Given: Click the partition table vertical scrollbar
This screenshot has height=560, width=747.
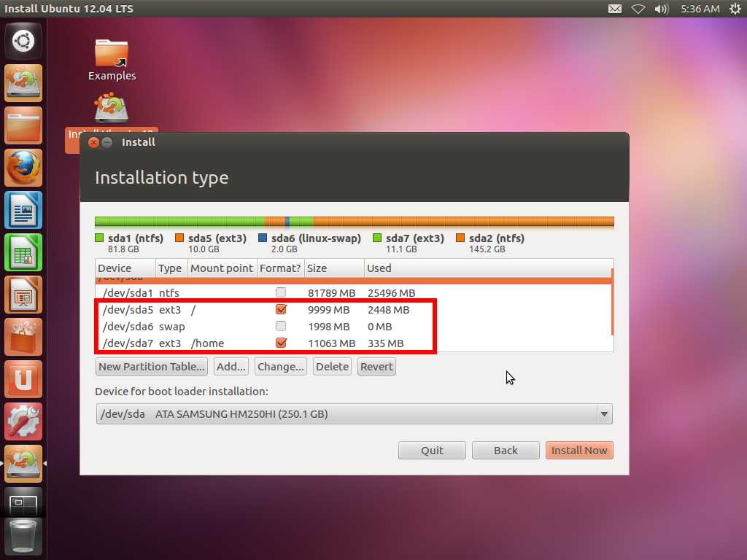Looking at the screenshot, I should 612,302.
